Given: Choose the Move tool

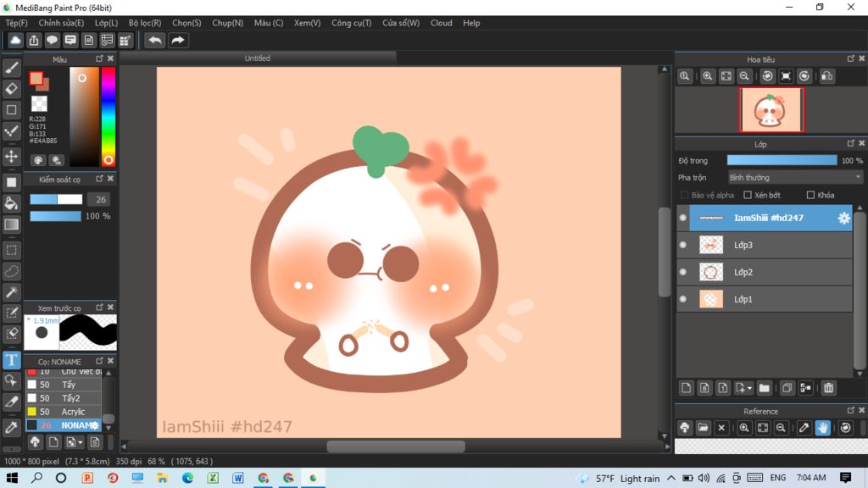Looking at the screenshot, I should point(11,157).
